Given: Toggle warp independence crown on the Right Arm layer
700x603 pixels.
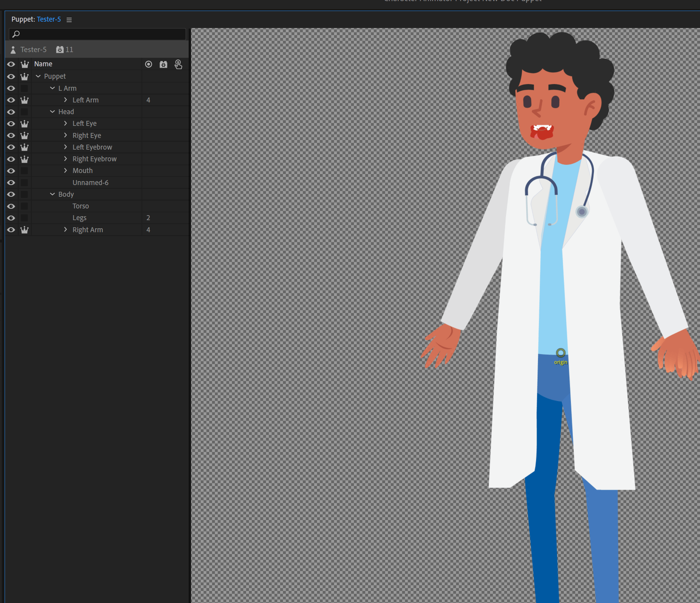Looking at the screenshot, I should (x=24, y=230).
